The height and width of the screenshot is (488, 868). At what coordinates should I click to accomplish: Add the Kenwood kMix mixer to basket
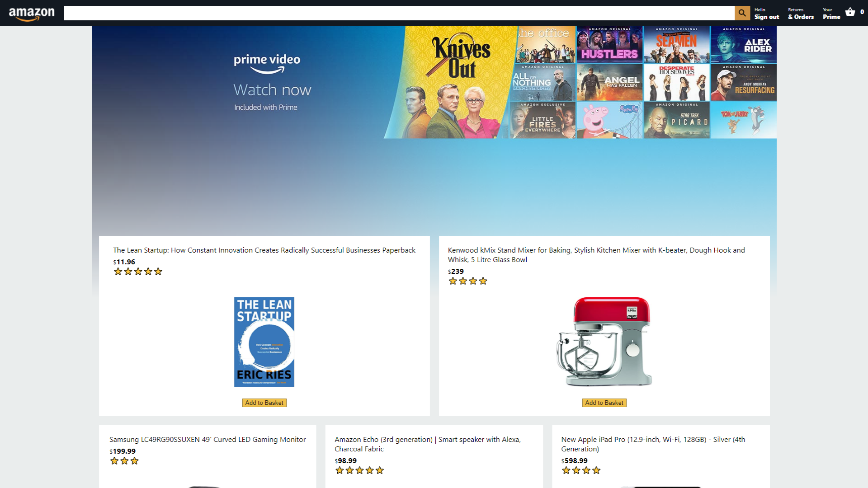(x=604, y=403)
